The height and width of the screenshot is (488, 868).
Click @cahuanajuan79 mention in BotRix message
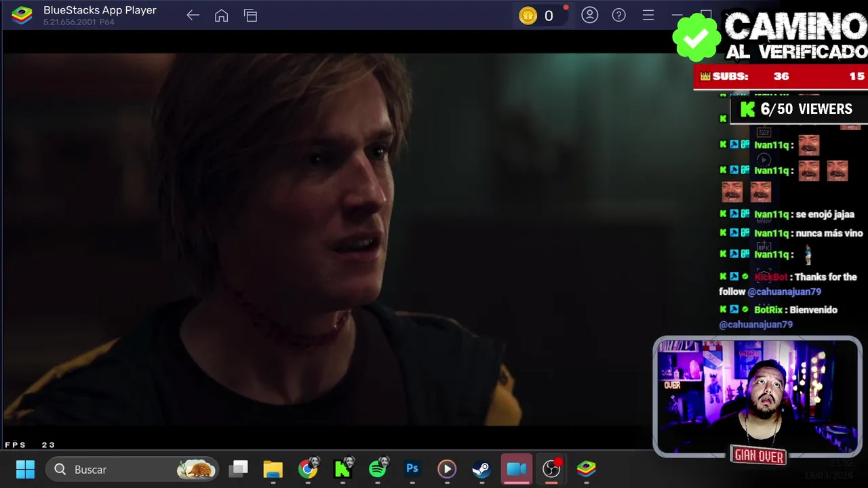tap(755, 324)
